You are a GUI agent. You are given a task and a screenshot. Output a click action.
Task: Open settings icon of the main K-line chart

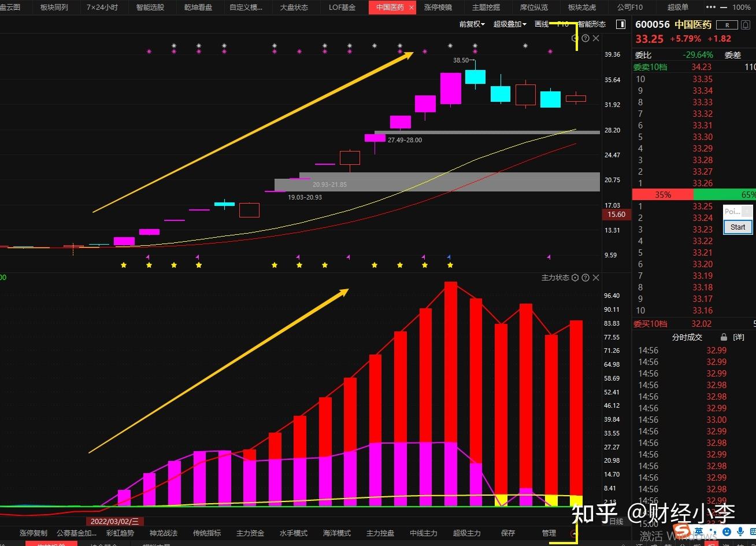tap(575, 38)
